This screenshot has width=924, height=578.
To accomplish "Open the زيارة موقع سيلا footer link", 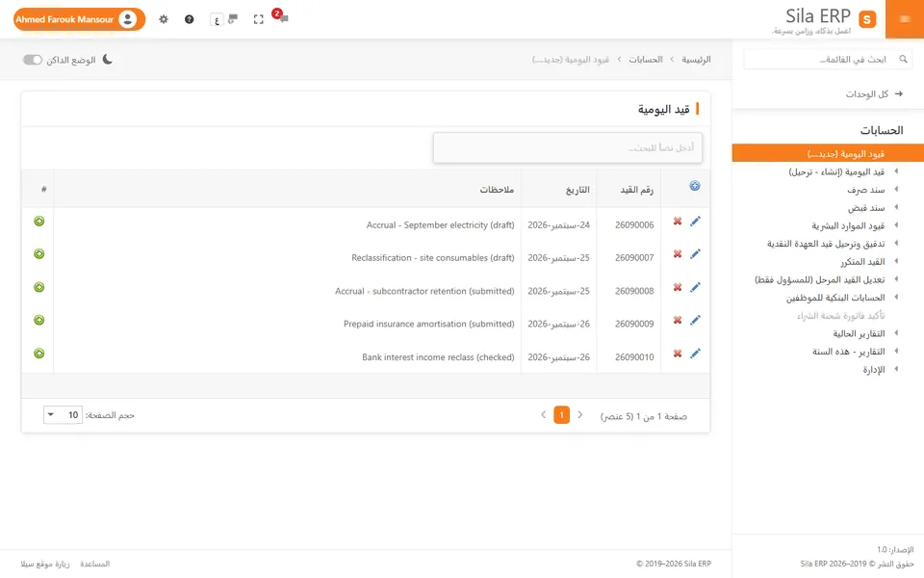I will point(45,564).
